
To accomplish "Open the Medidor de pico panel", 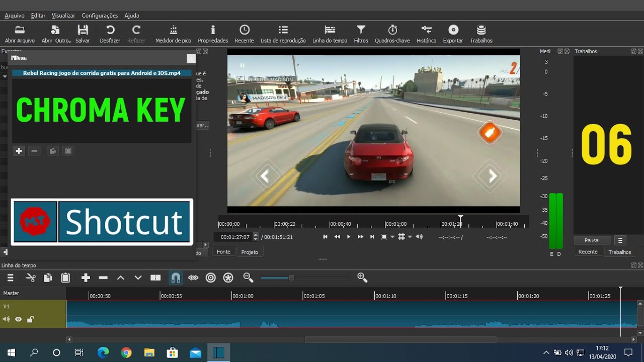I will point(173,34).
